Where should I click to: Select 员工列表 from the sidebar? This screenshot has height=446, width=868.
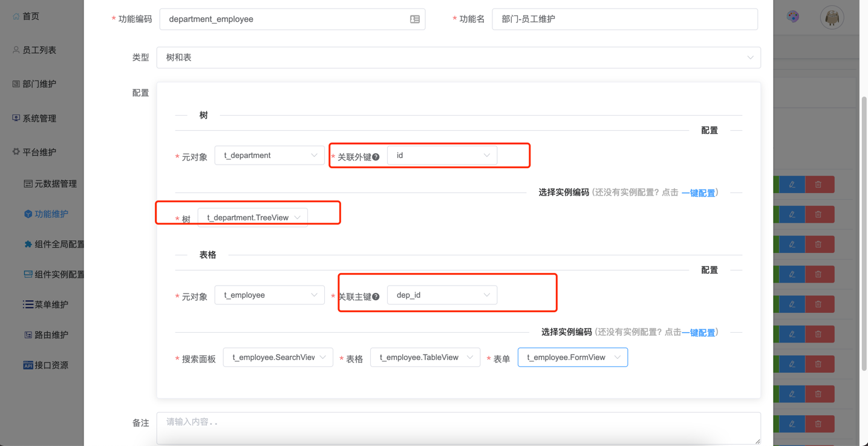(x=39, y=50)
